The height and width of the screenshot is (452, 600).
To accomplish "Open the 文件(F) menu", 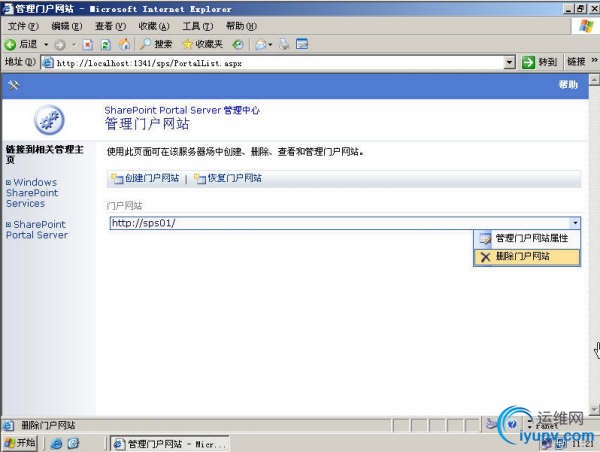I will (x=23, y=26).
